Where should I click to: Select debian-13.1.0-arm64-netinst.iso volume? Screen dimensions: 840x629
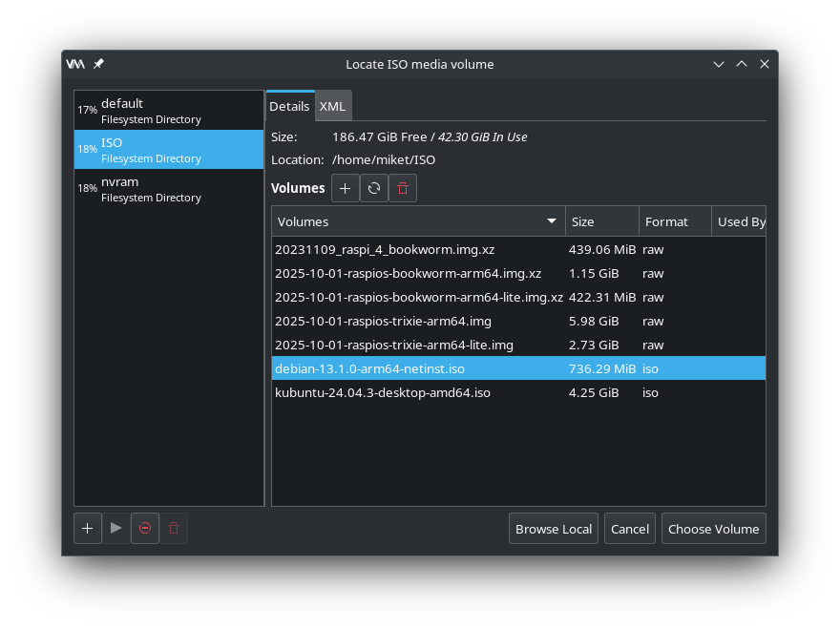coord(518,368)
